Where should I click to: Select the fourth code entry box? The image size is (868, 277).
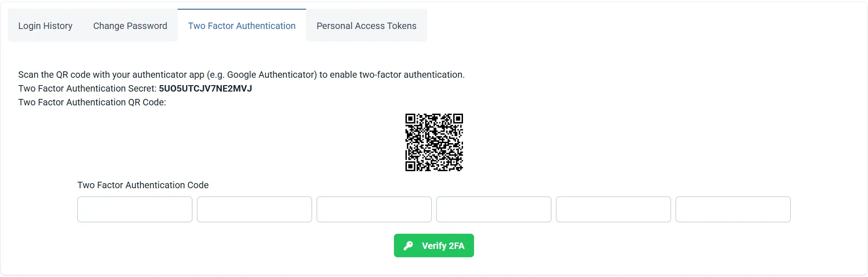click(493, 209)
